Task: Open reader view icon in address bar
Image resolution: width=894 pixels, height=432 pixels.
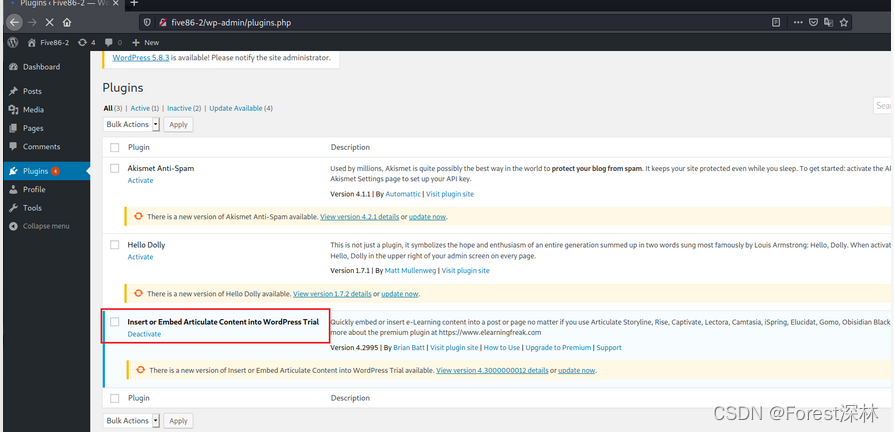Action: point(775,23)
